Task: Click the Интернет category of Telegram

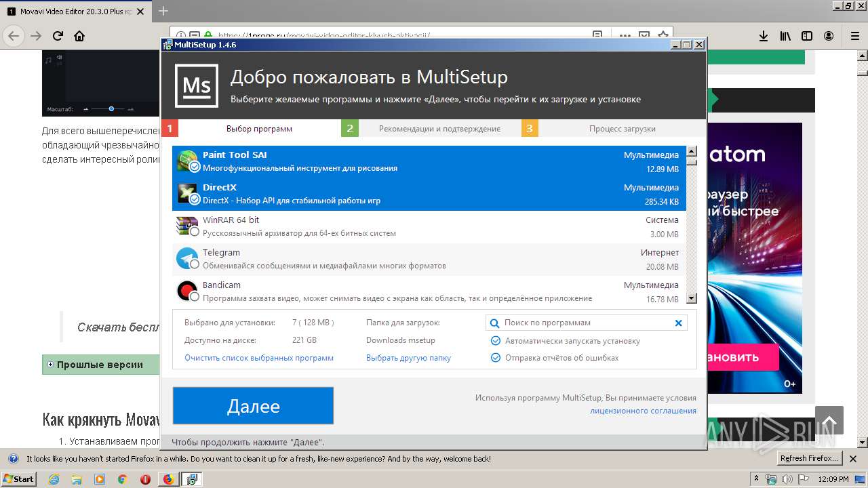Action: [x=660, y=253]
